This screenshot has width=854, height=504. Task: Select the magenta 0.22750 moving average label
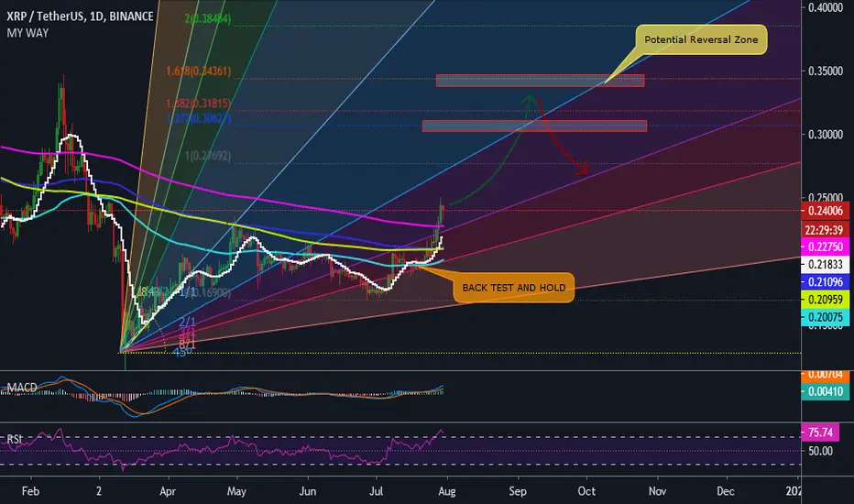[x=825, y=247]
